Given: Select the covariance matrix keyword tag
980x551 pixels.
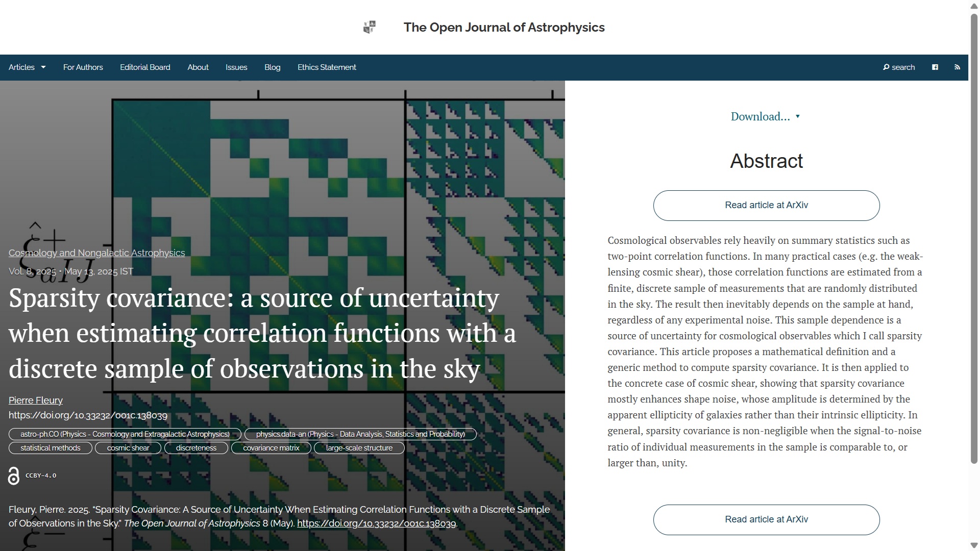Looking at the screenshot, I should (x=271, y=448).
